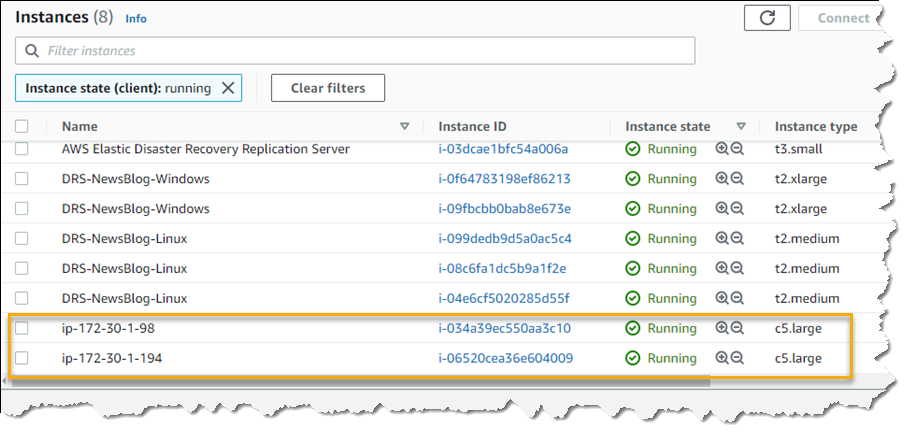The image size is (911, 437).
Task: Click AWS Elastic Disaster Recovery Replication Server name
Action: [206, 149]
